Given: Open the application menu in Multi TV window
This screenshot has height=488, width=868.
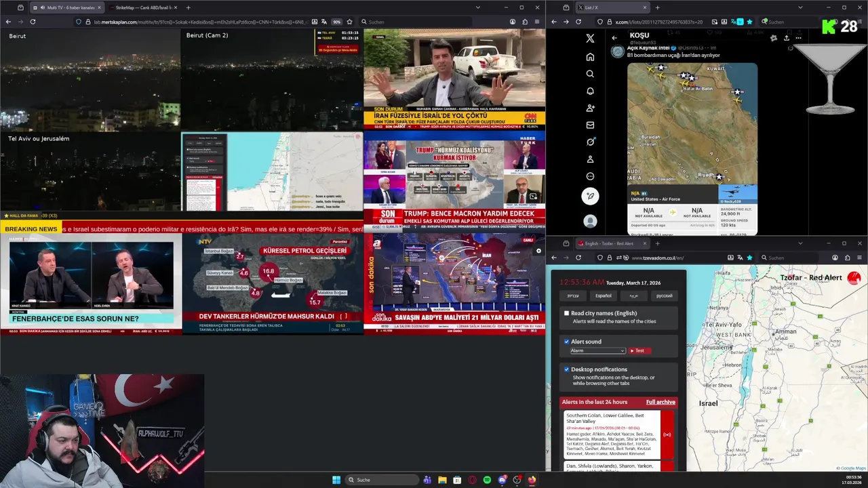Looking at the screenshot, I should (x=538, y=22).
